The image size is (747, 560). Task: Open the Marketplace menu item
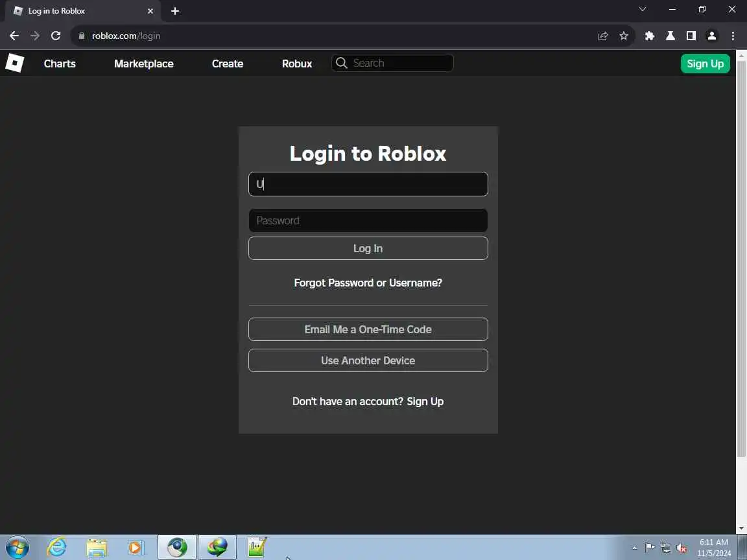[144, 64]
